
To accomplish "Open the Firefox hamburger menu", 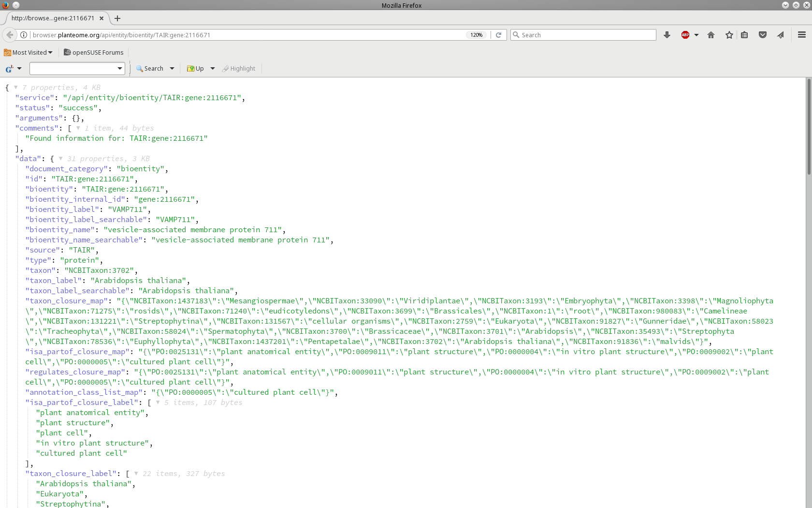I will point(802,35).
